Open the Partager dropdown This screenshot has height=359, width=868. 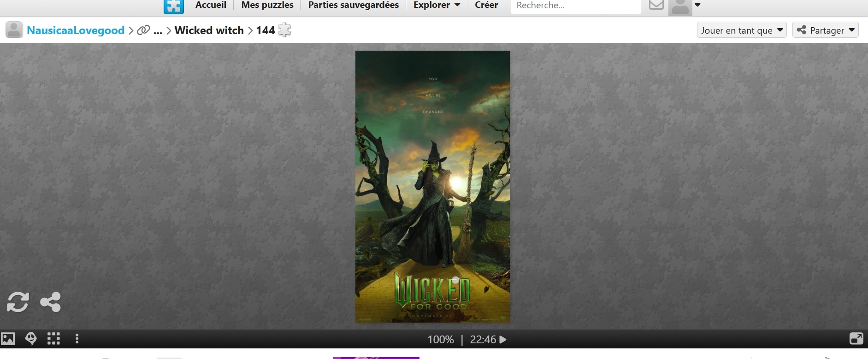tap(826, 30)
